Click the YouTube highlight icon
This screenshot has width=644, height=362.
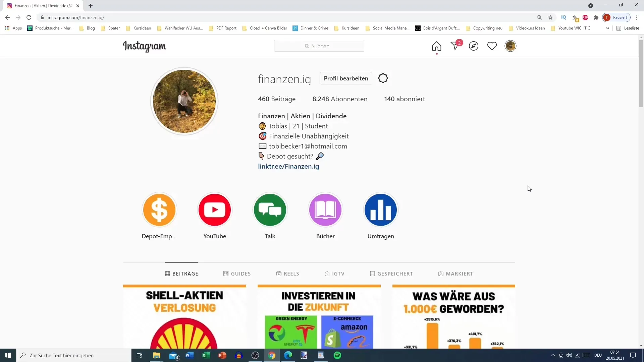(x=215, y=209)
